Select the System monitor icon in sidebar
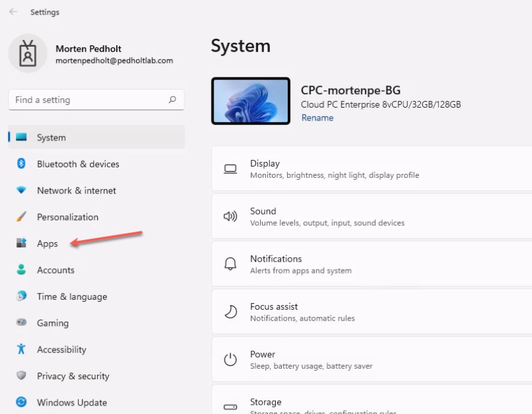This screenshot has width=532, height=414. [x=21, y=137]
